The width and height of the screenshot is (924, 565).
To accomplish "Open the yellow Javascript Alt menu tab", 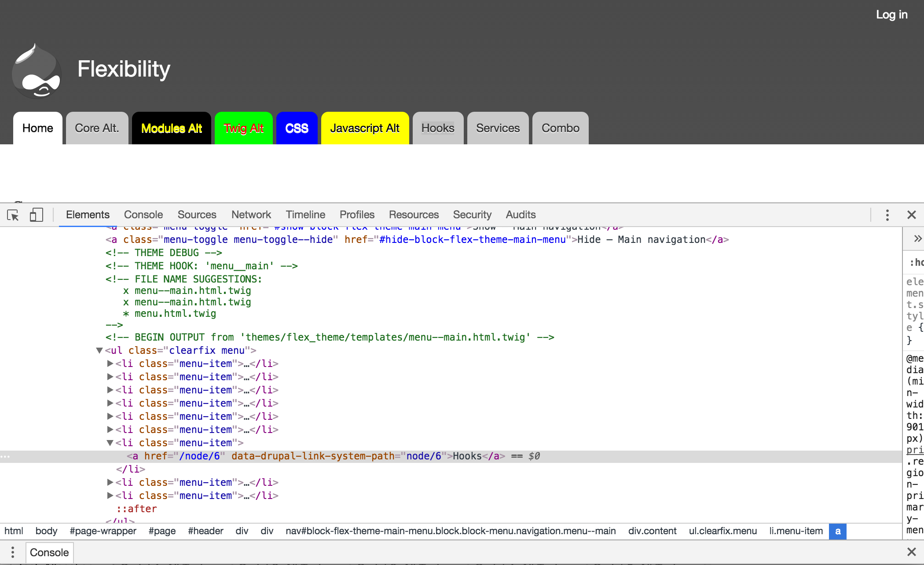I will (365, 128).
